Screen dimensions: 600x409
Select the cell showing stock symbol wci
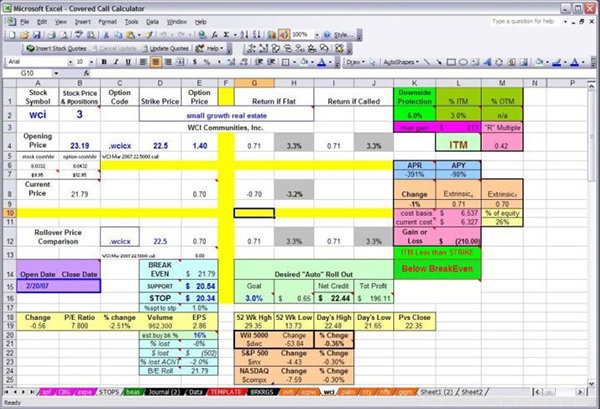coord(38,114)
